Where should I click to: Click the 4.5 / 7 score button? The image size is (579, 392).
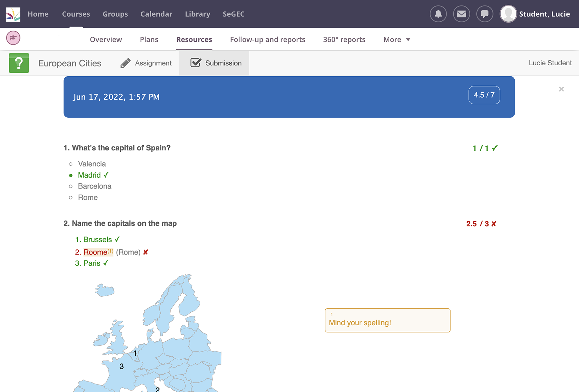point(484,95)
